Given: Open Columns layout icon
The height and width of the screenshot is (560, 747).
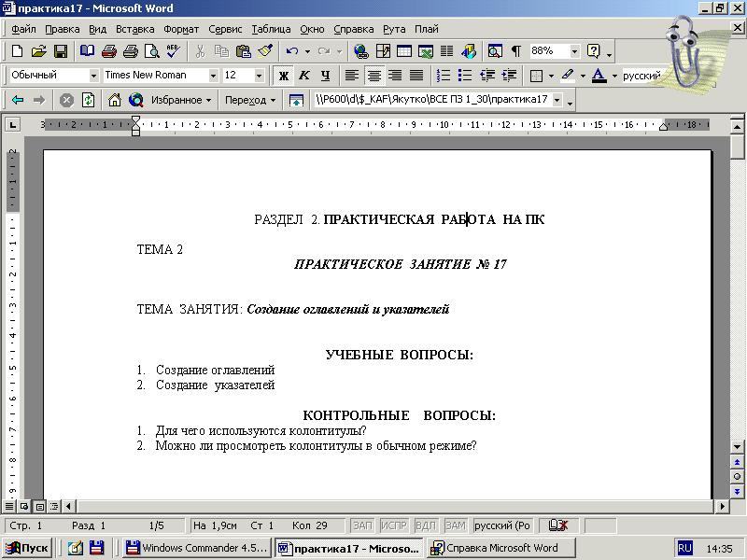Looking at the screenshot, I should tap(447, 50).
